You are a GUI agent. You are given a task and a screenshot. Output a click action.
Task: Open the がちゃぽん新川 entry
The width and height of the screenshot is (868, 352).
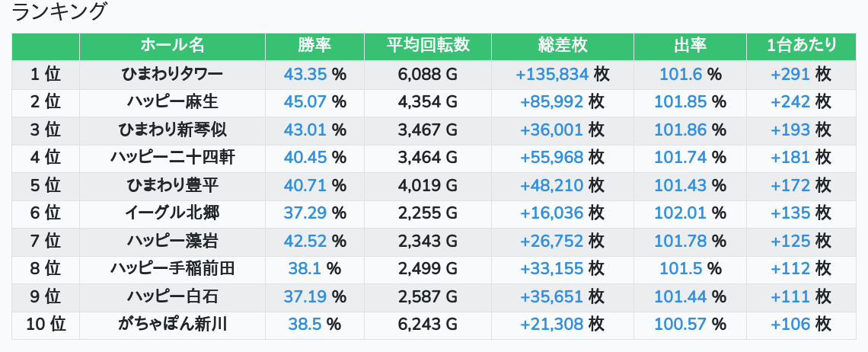point(172,325)
